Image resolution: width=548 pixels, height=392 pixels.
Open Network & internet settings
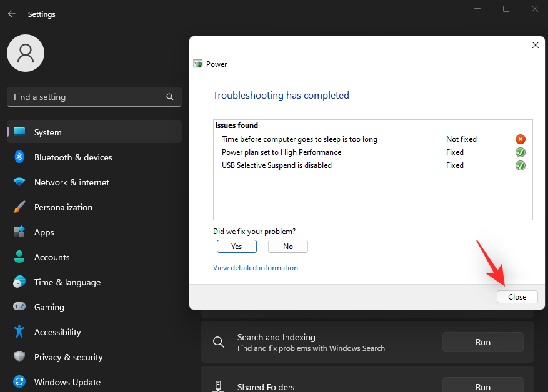(x=71, y=182)
